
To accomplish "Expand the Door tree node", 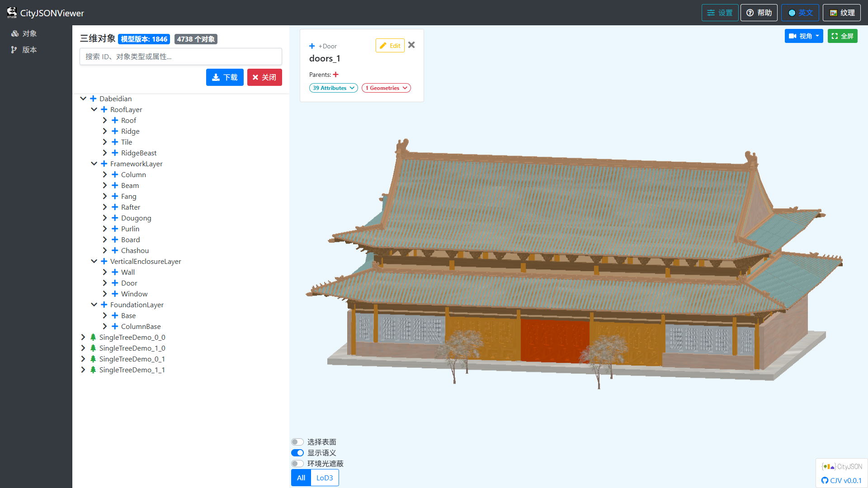I will tap(105, 283).
